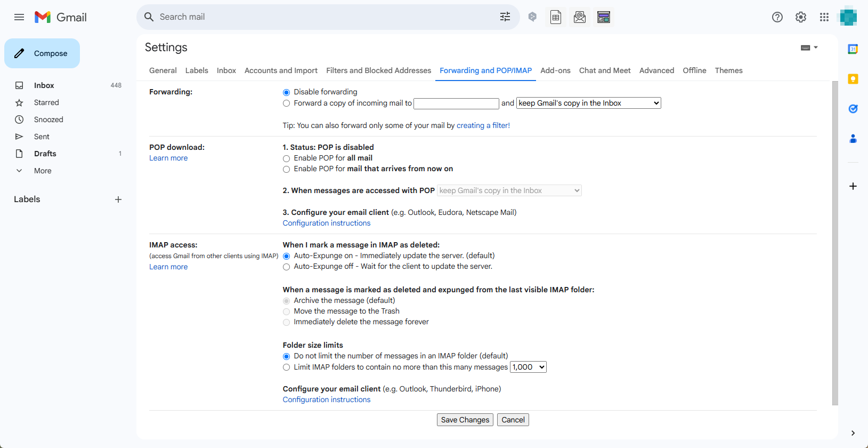The width and height of the screenshot is (868, 448).
Task: Click the document extension icon in toolbar
Action: [x=556, y=17]
